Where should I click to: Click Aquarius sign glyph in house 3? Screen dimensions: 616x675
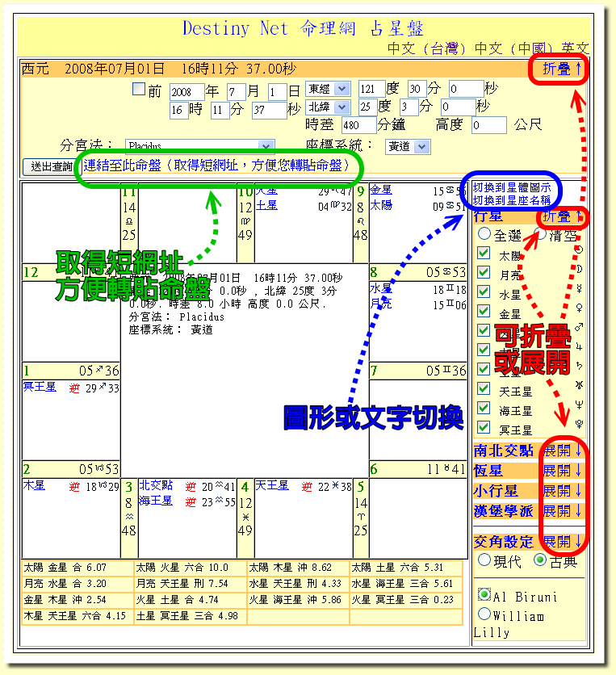coord(128,517)
